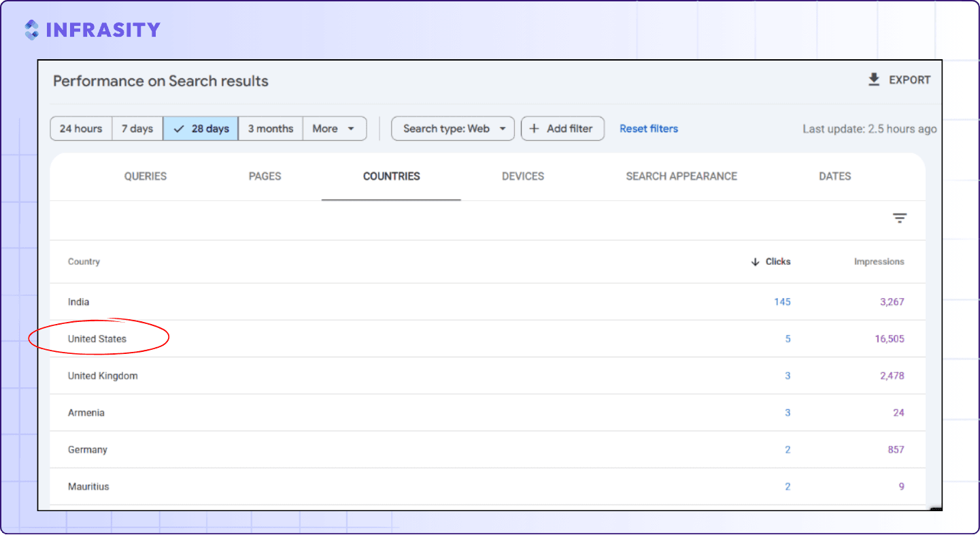Open the Devices tab

(x=523, y=176)
